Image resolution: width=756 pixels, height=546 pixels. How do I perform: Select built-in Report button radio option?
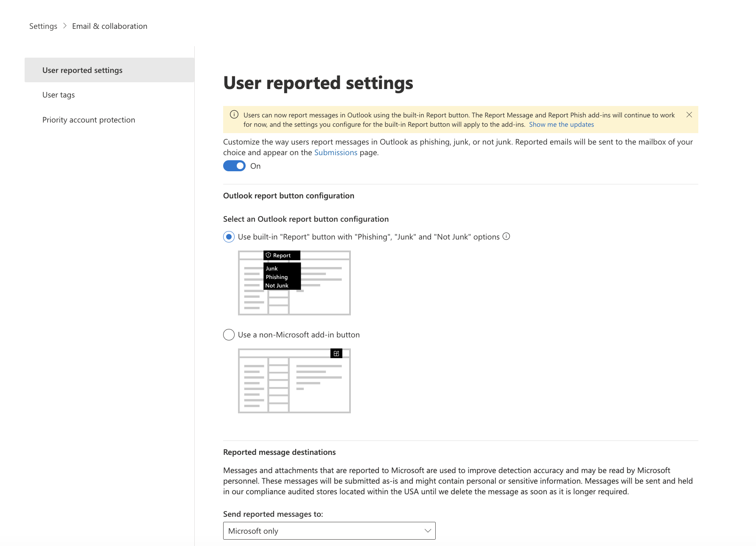(x=229, y=237)
